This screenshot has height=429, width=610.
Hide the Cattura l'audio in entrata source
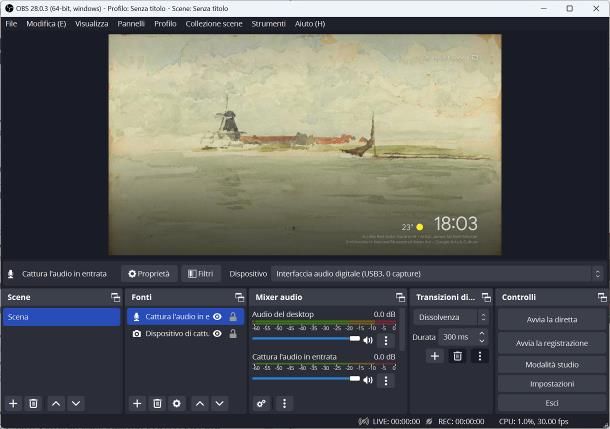click(x=217, y=317)
